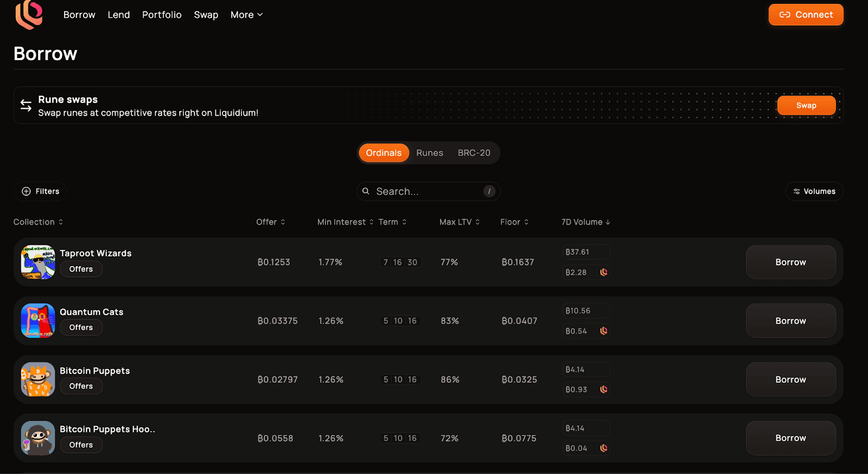Open the Swap page from navigation
The width and height of the screenshot is (868, 474).
click(x=206, y=15)
